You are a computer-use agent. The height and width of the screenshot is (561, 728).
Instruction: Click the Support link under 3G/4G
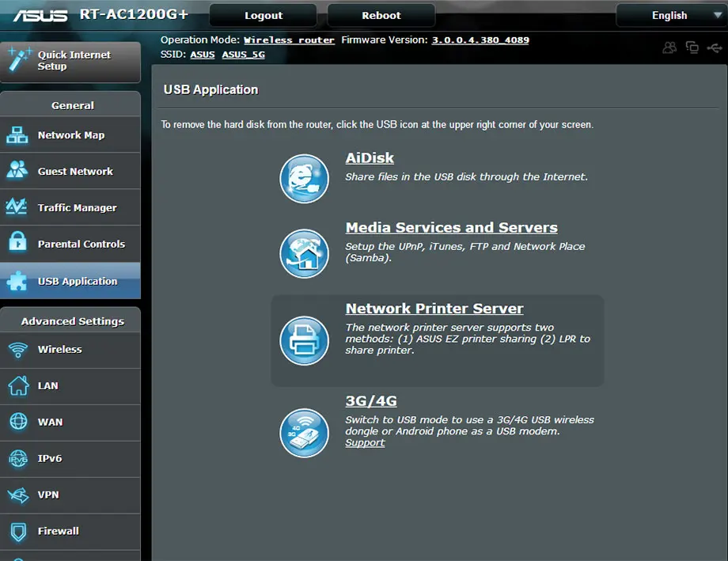[x=365, y=442]
